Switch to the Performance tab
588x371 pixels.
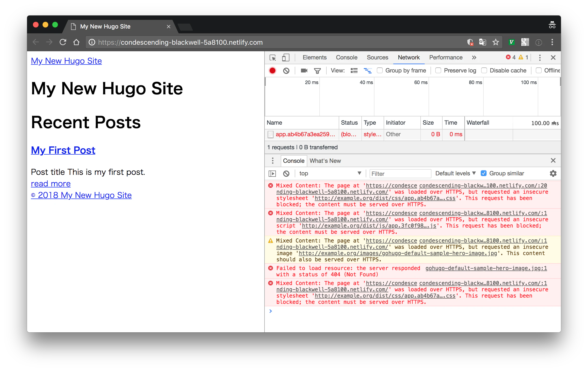pyautogui.click(x=446, y=57)
